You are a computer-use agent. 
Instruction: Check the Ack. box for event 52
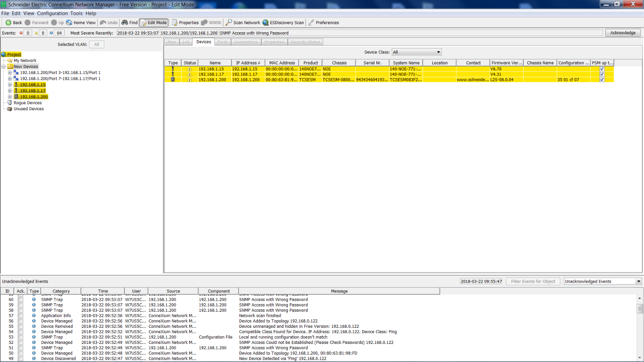[x=21, y=343]
